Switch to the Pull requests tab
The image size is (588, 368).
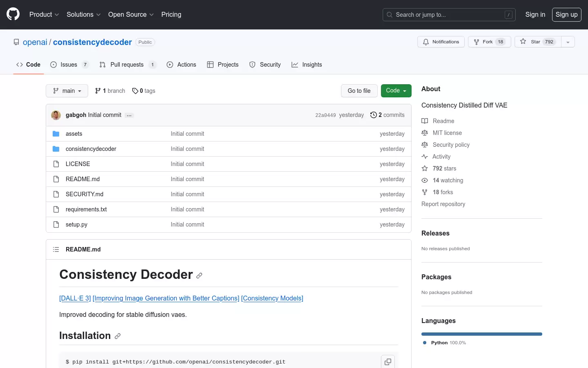pyautogui.click(x=127, y=65)
